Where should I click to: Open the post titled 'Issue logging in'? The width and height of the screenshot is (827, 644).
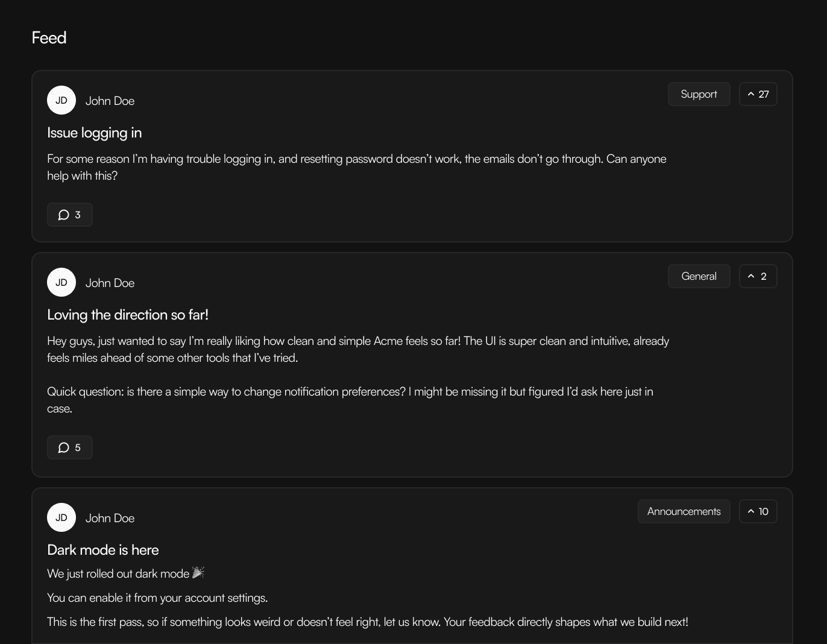tap(94, 132)
